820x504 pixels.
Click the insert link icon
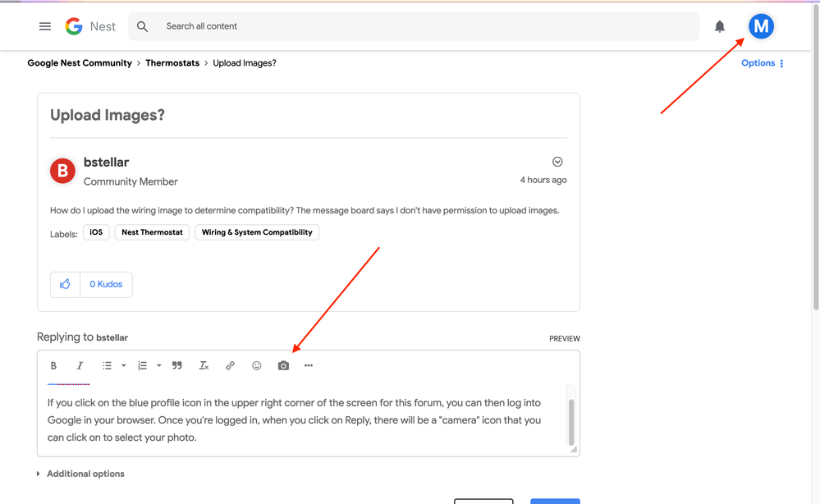point(230,366)
